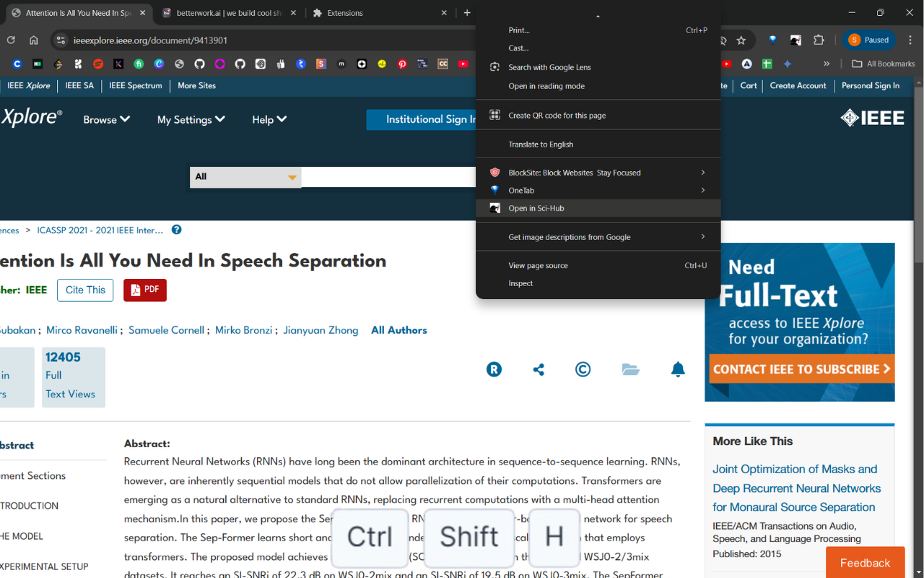
Task: Click the search text input field
Action: point(388,177)
